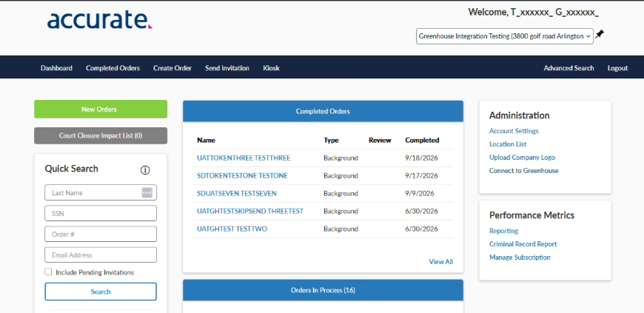Viewport: 644px width, 313px height.
Task: Click the 9/18/2026 completed date
Action: pyautogui.click(x=421, y=158)
